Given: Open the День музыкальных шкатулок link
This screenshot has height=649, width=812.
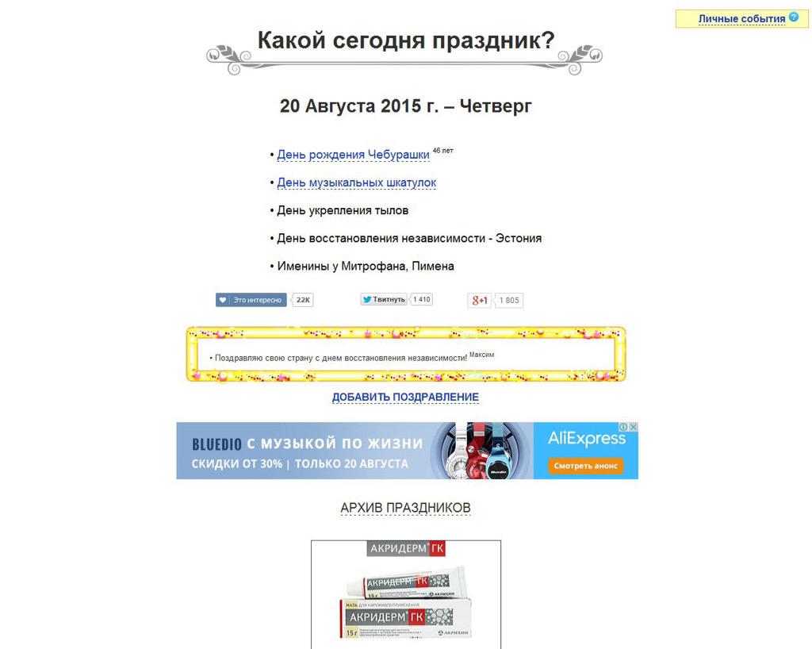Looking at the screenshot, I should click(356, 182).
